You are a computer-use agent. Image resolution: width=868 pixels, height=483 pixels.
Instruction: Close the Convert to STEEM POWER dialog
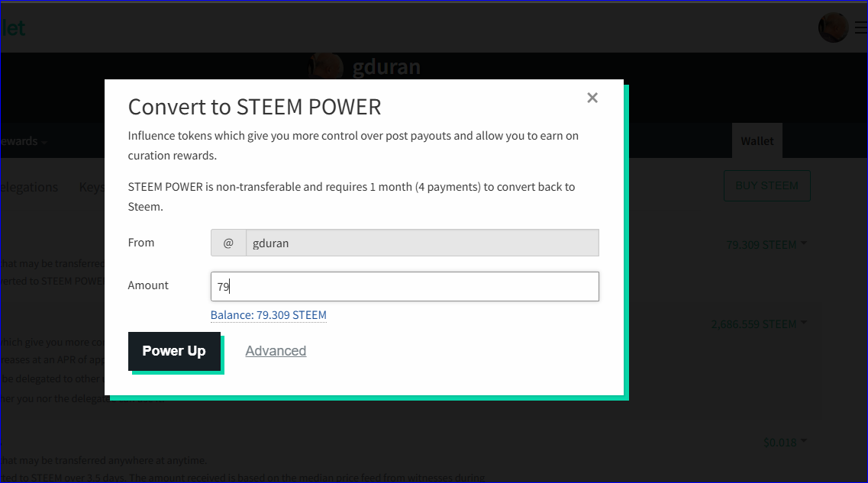592,98
